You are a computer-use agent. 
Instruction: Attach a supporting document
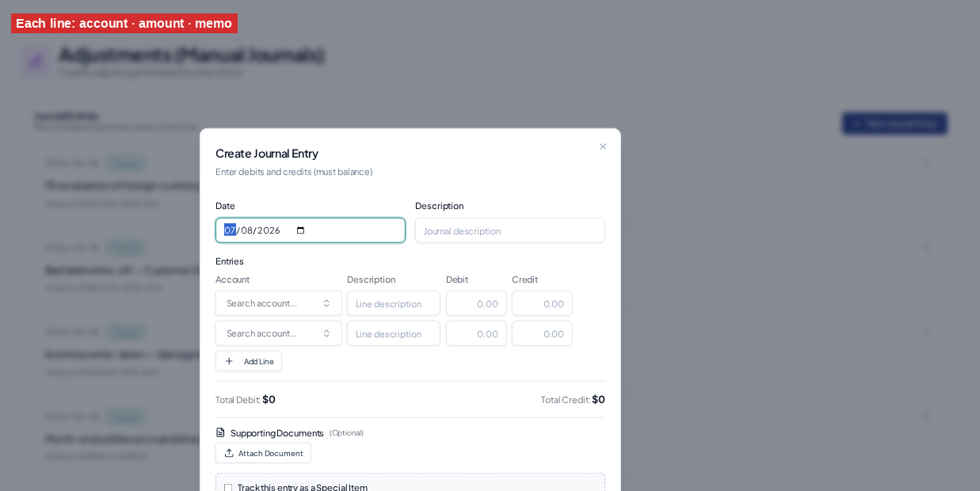[x=263, y=453]
